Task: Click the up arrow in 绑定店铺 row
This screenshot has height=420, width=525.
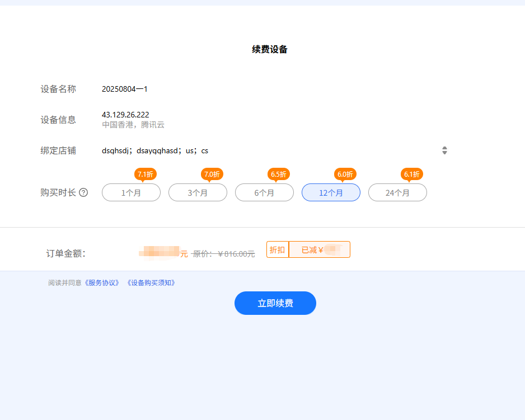Action: tap(444, 148)
